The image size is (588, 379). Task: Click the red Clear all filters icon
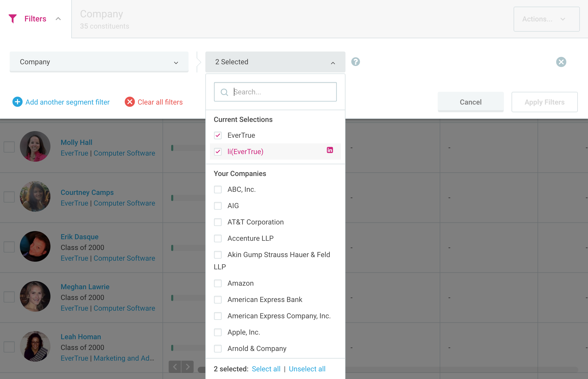130,102
